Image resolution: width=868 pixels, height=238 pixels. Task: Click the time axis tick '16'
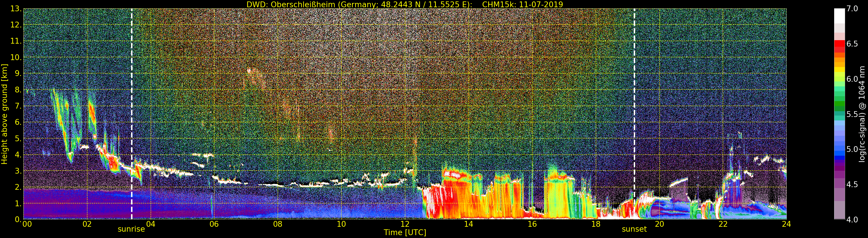(x=532, y=224)
